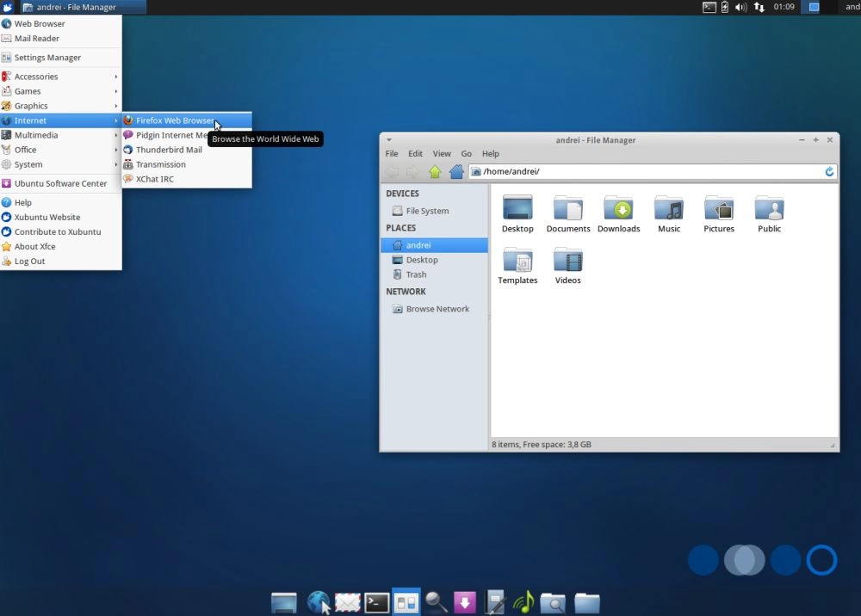This screenshot has width=861, height=616.
Task: Open Settings Manager from menu
Action: 60,58
